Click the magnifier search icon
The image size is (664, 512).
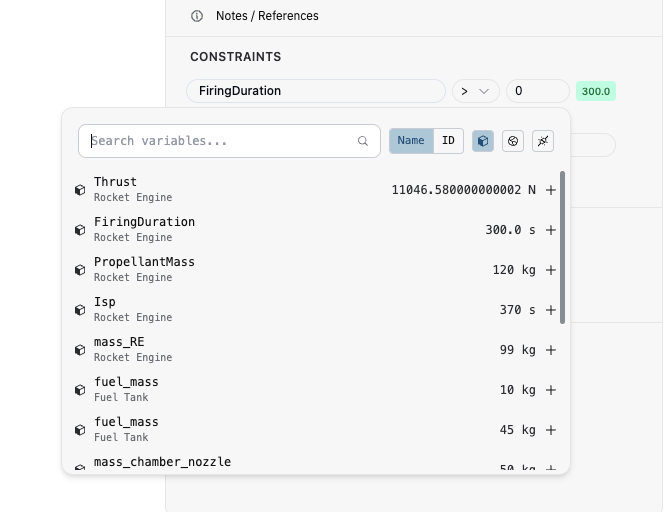pos(362,141)
